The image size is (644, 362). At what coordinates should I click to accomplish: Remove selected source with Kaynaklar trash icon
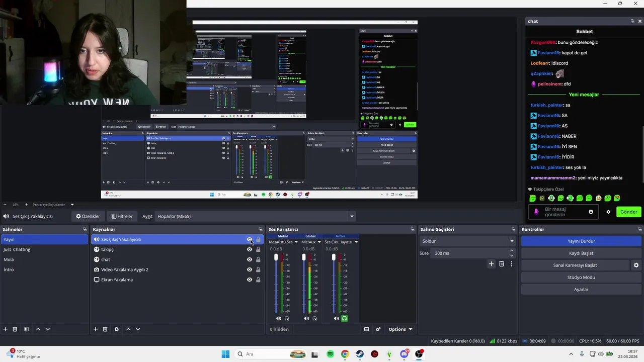pos(105,329)
